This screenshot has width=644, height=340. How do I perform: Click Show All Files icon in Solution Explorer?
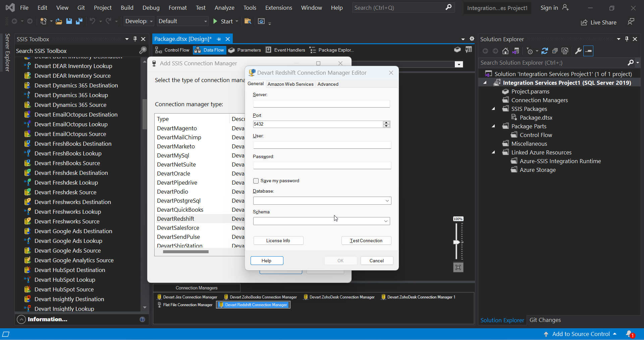pos(565,51)
